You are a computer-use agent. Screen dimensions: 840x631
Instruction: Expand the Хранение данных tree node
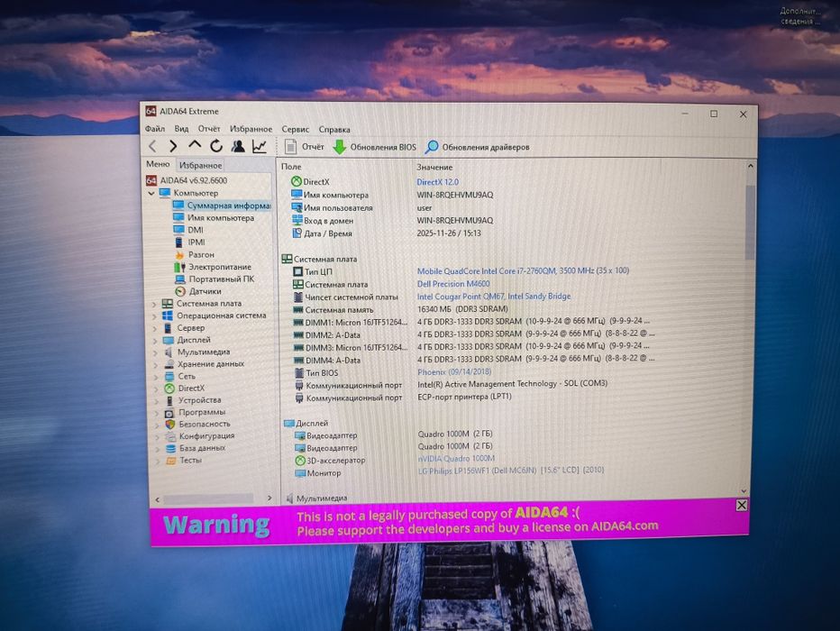(x=155, y=365)
